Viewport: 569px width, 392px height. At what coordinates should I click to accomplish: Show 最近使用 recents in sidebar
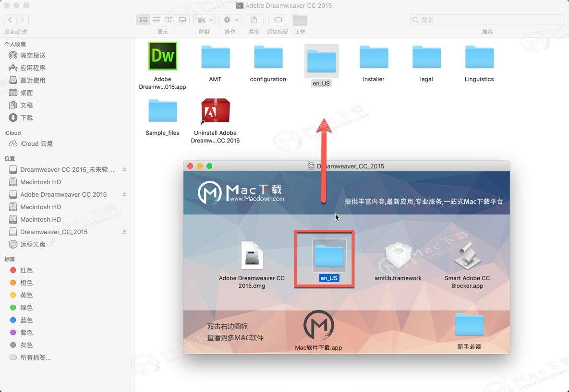[x=33, y=80]
